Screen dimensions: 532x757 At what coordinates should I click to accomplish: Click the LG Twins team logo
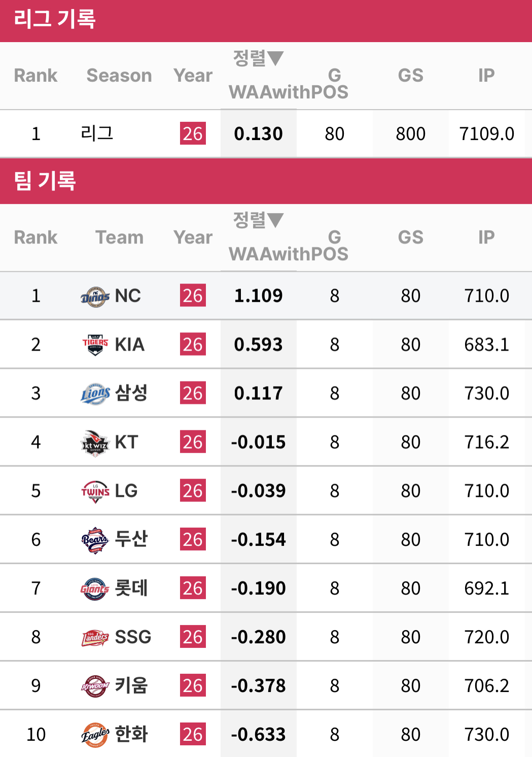[95, 491]
